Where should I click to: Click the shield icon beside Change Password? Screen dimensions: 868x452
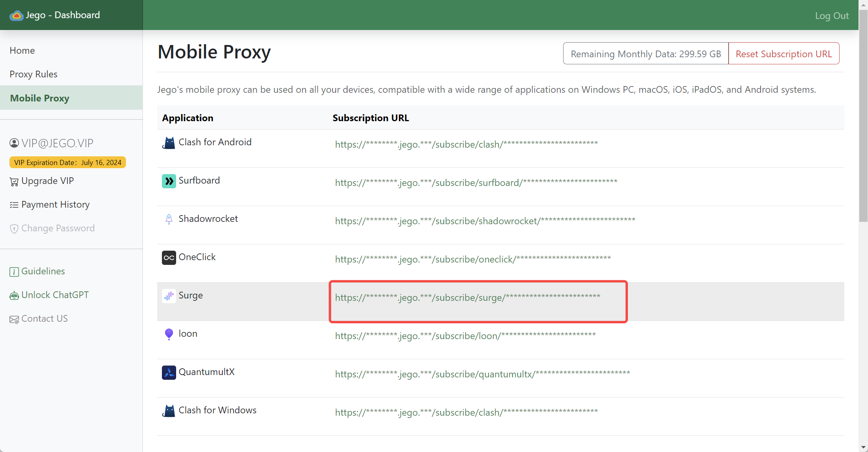click(x=14, y=229)
